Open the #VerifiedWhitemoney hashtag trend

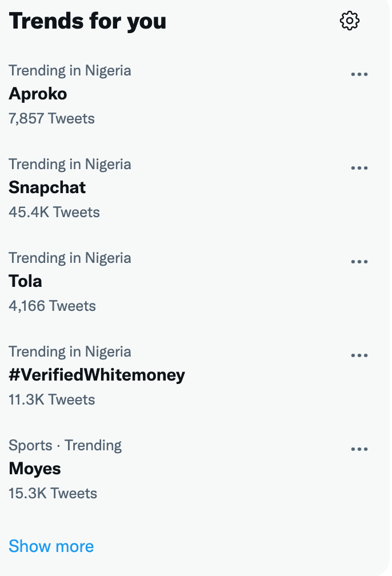pos(97,375)
